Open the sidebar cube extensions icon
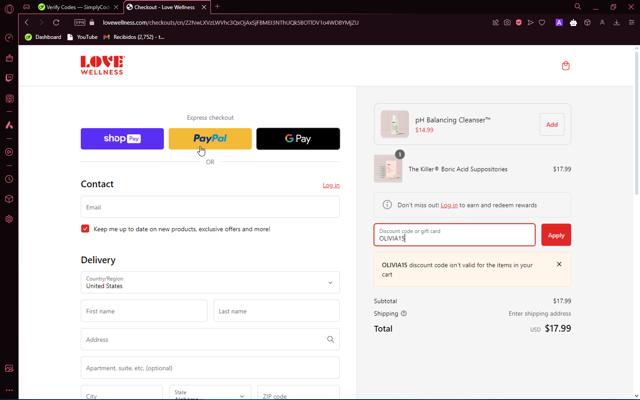The height and width of the screenshot is (400, 640). tap(9, 199)
